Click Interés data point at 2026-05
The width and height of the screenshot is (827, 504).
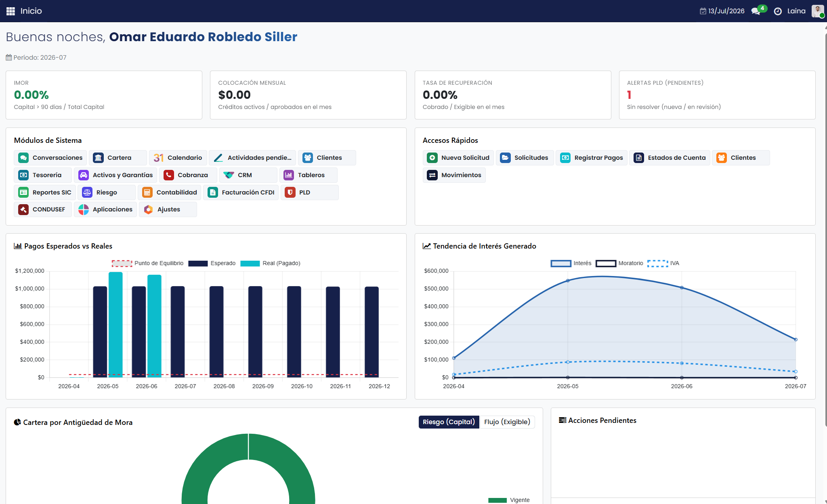(568, 280)
